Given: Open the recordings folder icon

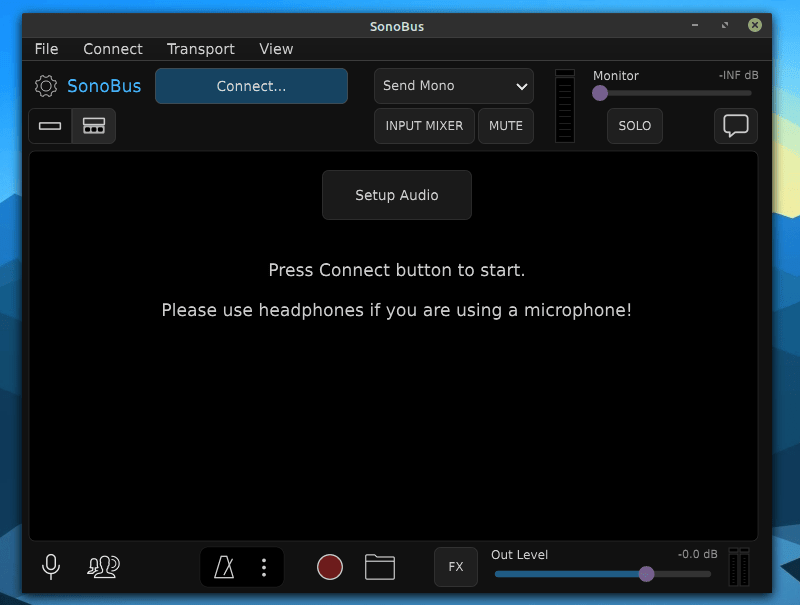Looking at the screenshot, I should [x=380, y=567].
